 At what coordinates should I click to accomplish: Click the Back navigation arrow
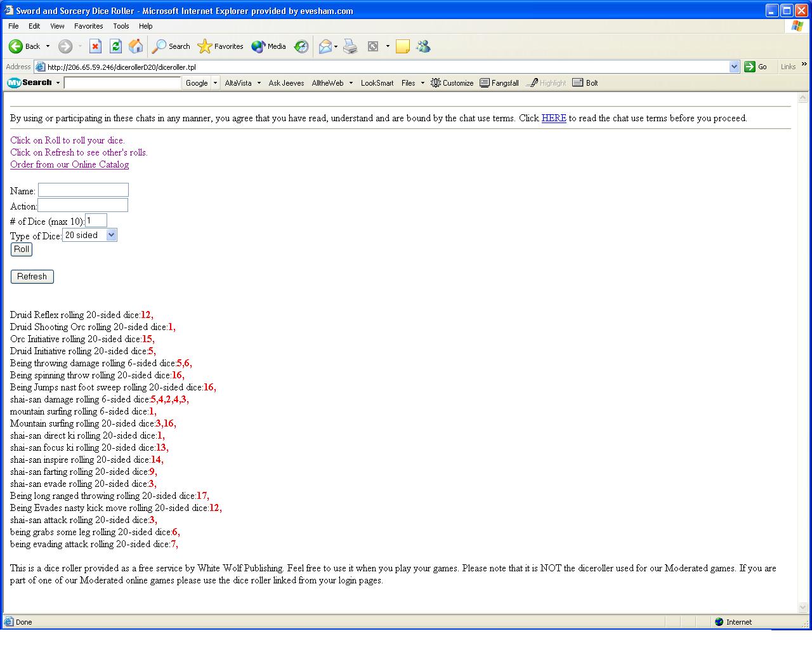tap(16, 46)
